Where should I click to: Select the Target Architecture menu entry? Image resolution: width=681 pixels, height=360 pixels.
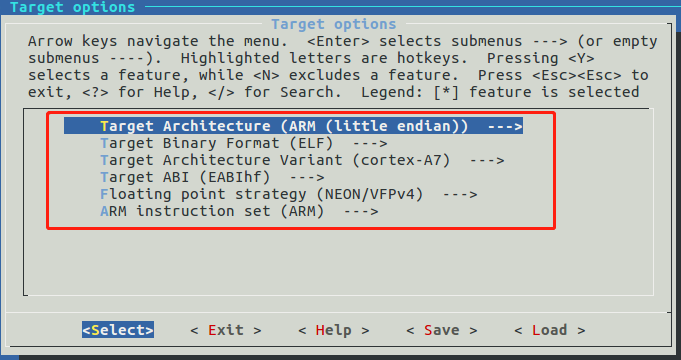(x=293, y=126)
